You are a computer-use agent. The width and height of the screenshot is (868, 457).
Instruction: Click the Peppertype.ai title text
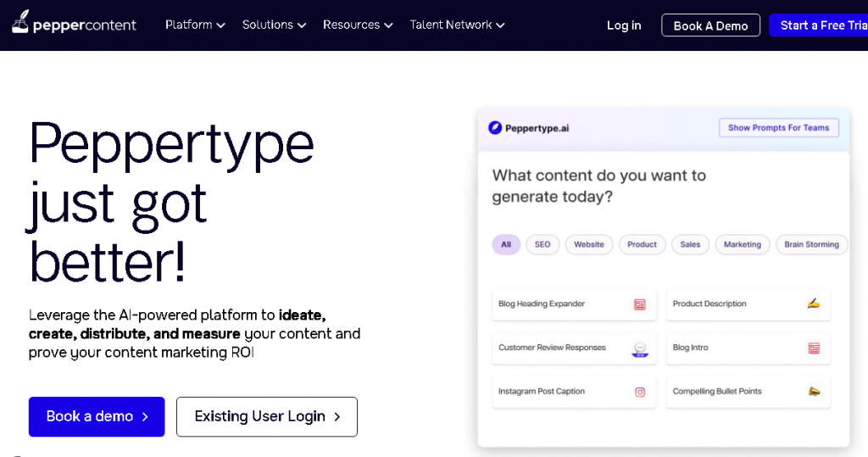click(x=537, y=129)
